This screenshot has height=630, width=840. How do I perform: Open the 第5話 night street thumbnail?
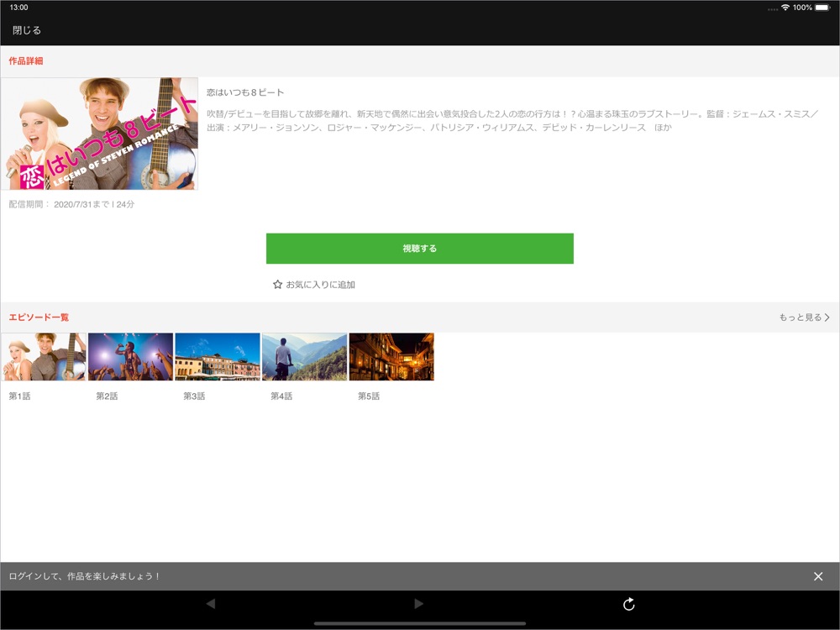coord(391,357)
